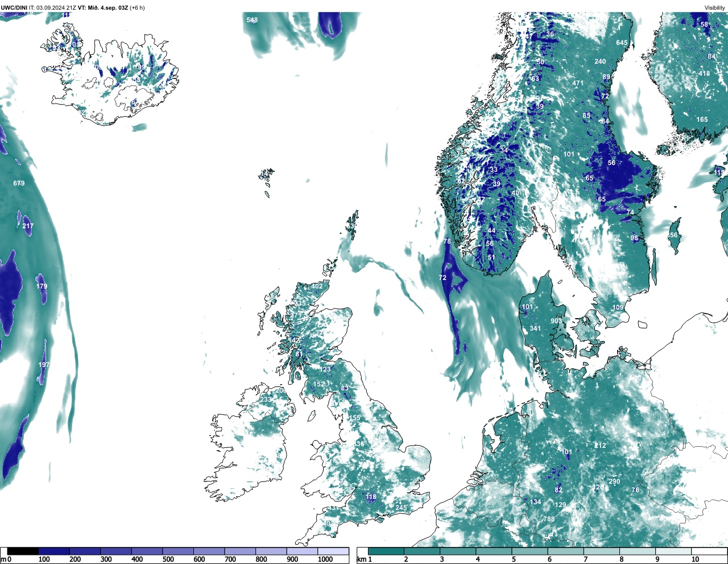Click the value 155 in northern England
Image resolution: width=728 pixels, height=564 pixels.
coord(354,418)
